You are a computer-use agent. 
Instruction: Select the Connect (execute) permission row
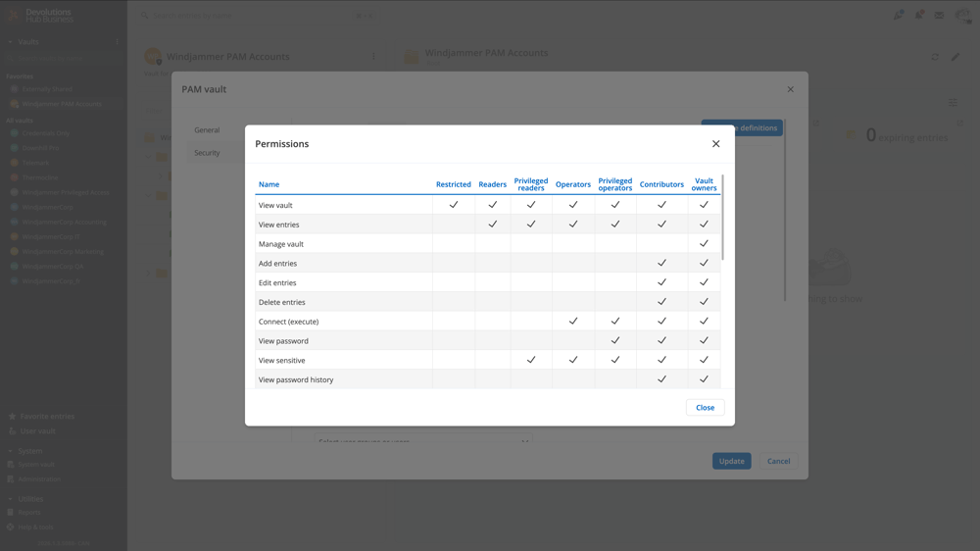click(x=487, y=322)
